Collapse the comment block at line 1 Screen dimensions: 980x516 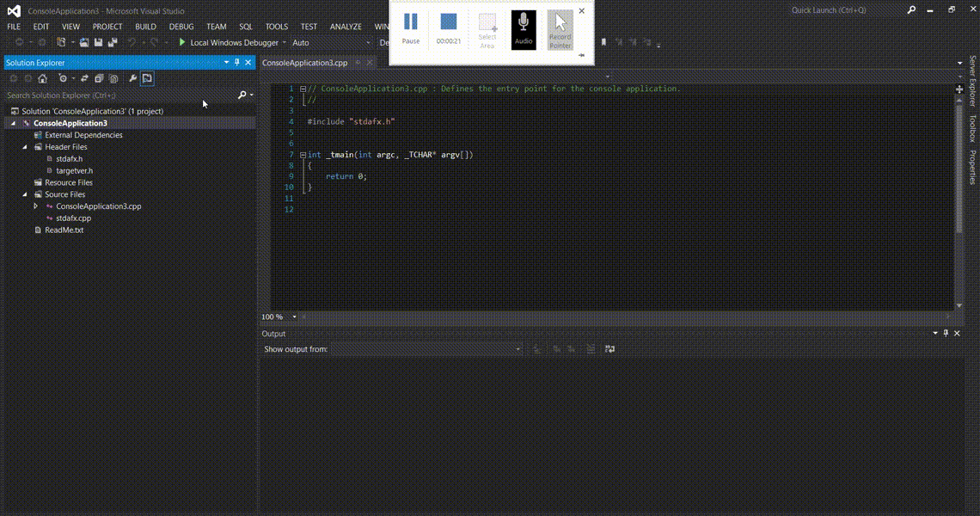coord(303,89)
